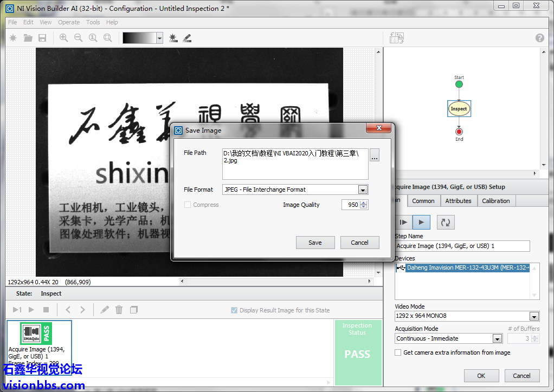Toggle Display Result Image for this State
The image size is (554, 392).
[x=234, y=310]
